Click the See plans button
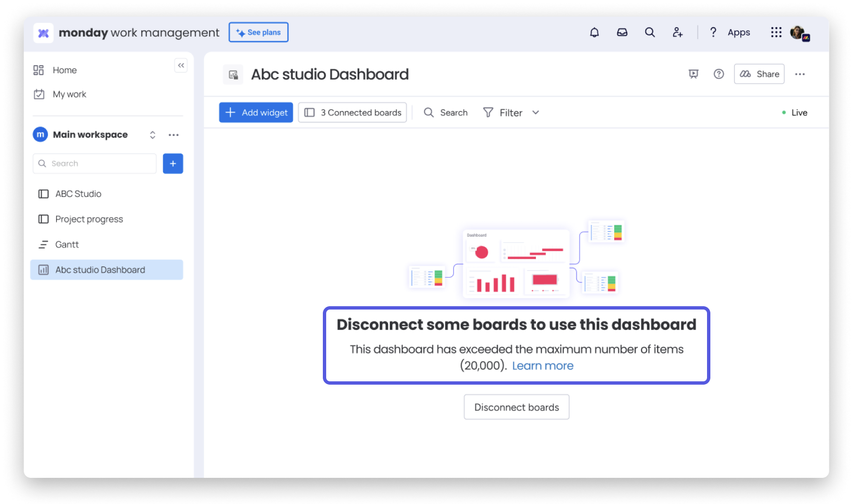The image size is (853, 504). coord(259,32)
